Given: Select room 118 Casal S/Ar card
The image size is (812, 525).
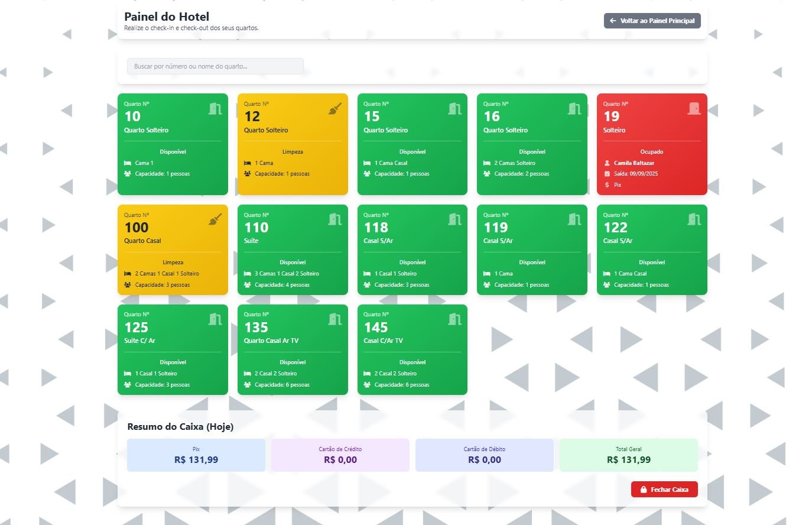Looking at the screenshot, I should tap(412, 241).
